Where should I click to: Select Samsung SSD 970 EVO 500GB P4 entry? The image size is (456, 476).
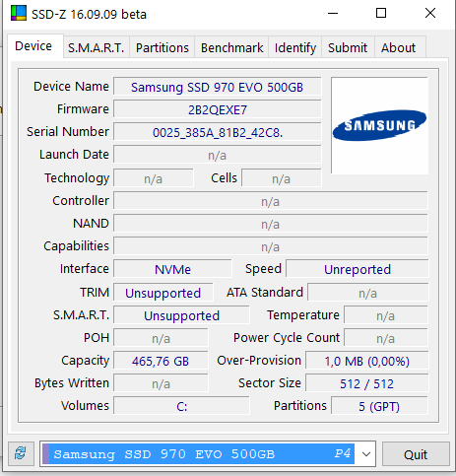click(x=198, y=454)
